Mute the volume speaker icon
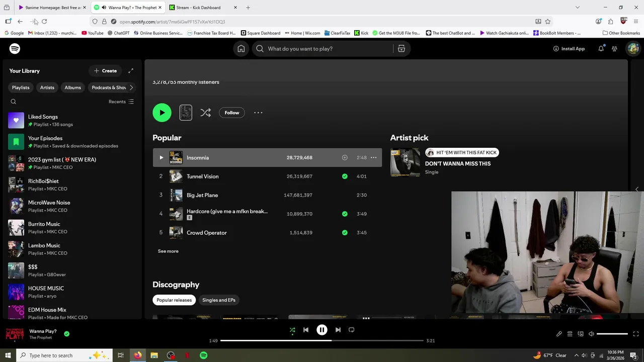 click(x=592, y=334)
